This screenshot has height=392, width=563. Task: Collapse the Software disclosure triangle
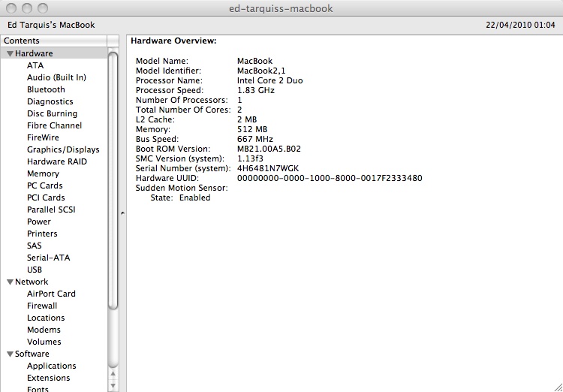[x=10, y=354]
